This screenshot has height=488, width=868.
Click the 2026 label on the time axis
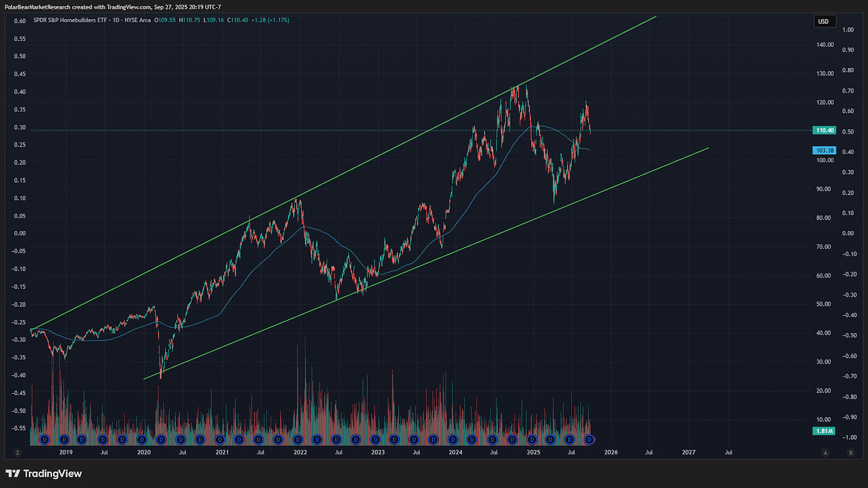point(611,453)
